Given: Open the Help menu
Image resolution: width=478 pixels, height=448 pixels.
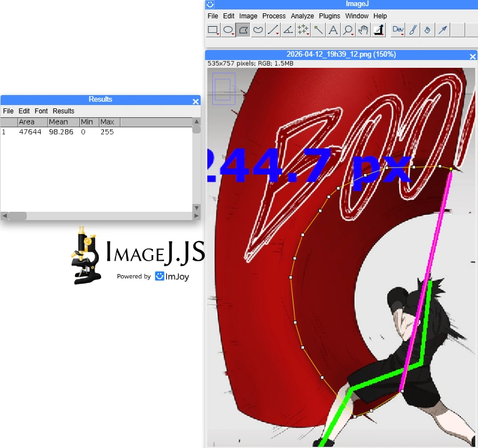Looking at the screenshot, I should pos(380,16).
